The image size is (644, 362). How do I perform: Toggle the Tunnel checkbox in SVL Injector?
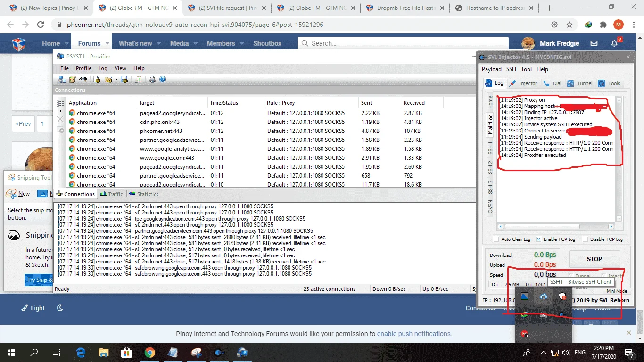pos(570,276)
